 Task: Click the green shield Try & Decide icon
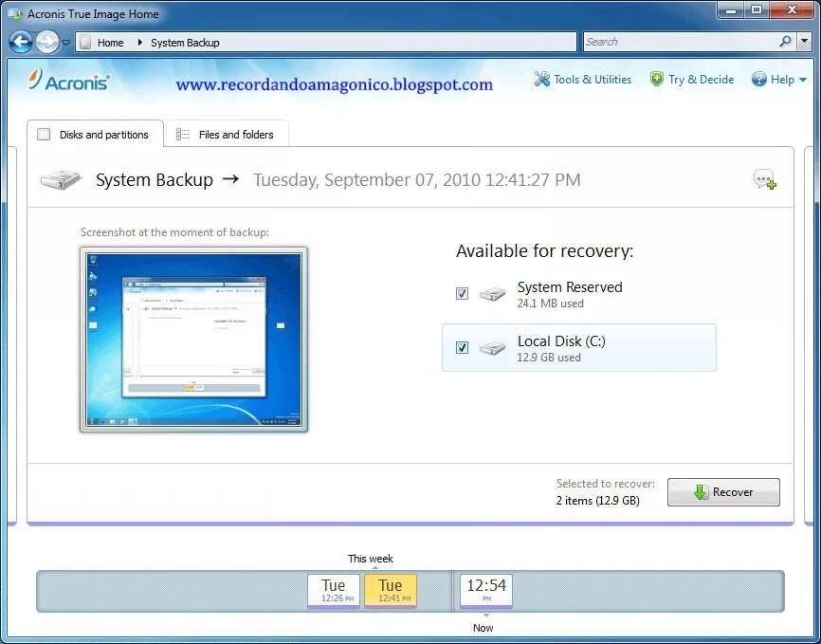point(657,79)
